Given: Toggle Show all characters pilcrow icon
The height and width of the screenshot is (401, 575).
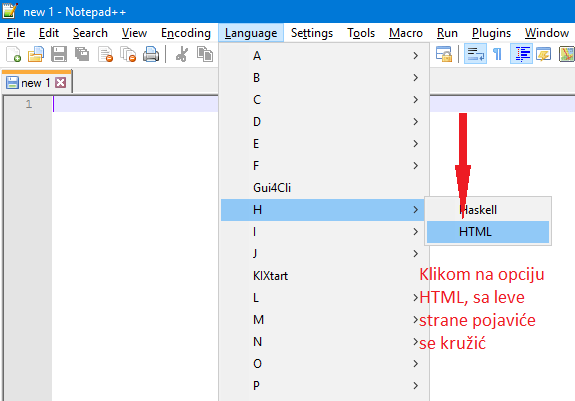Looking at the screenshot, I should (x=498, y=54).
